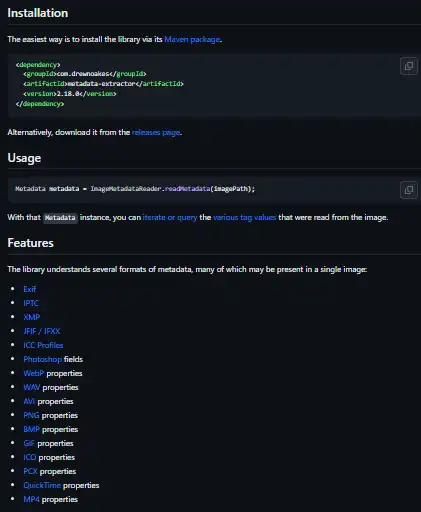421x512 pixels.
Task: Open the JFIF / JFXX link
Action: pyautogui.click(x=42, y=331)
